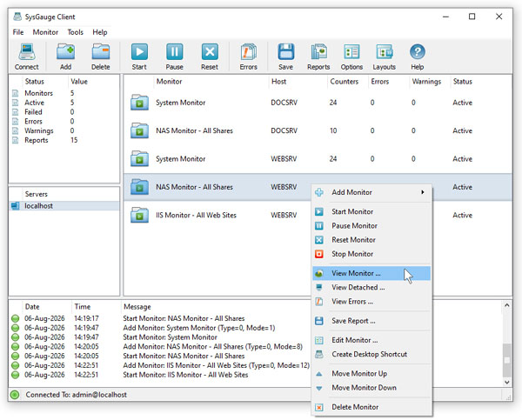Click the Save Report disk icon
The height and width of the screenshot is (420, 522).
[x=319, y=321]
